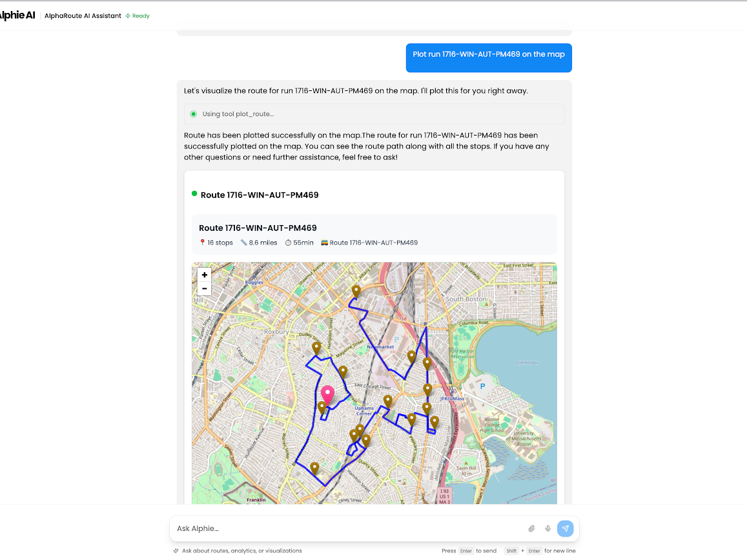The image size is (747, 560).
Task: Open the stop marker near Albany Street
Action: [x=356, y=292]
